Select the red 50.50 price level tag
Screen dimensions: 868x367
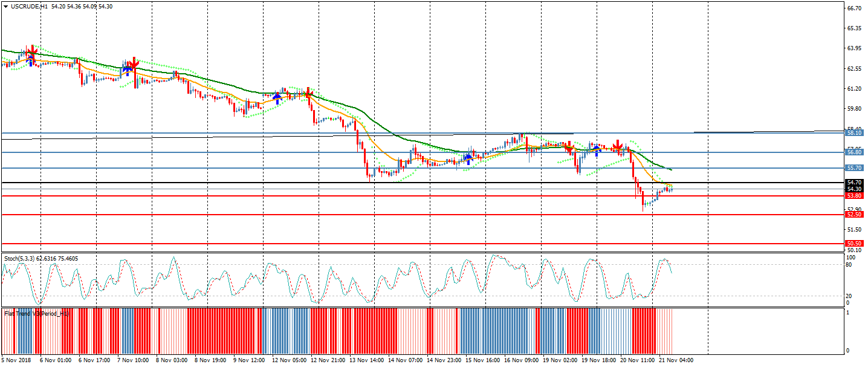click(x=854, y=243)
